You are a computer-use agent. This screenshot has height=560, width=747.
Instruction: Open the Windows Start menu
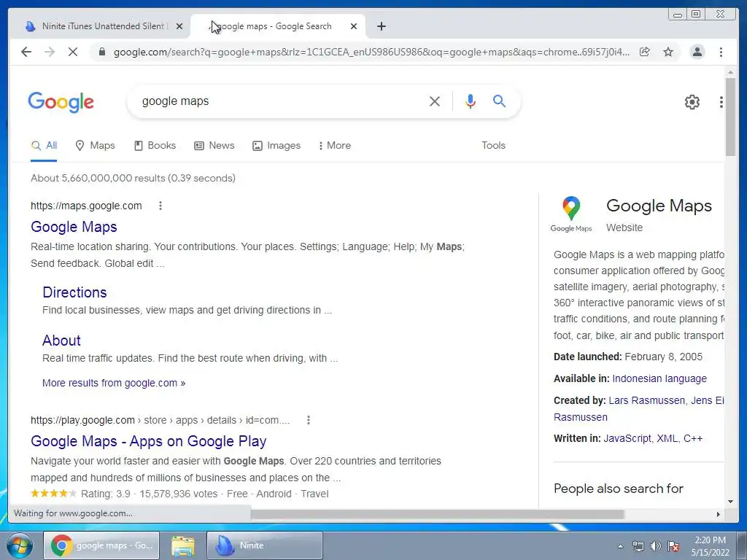tap(19, 545)
